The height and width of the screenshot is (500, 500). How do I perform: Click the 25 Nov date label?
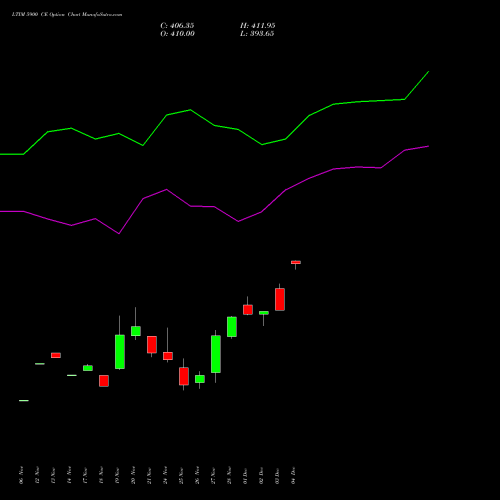click(x=181, y=475)
